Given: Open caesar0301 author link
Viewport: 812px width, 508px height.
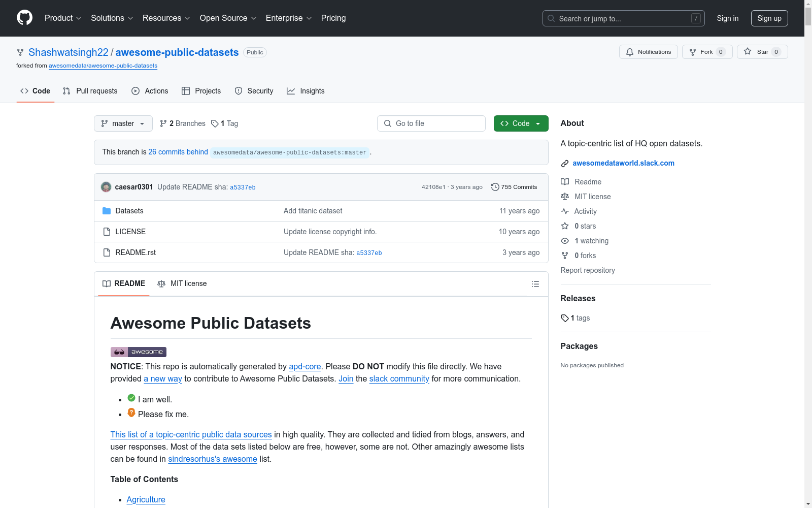Looking at the screenshot, I should (x=134, y=187).
